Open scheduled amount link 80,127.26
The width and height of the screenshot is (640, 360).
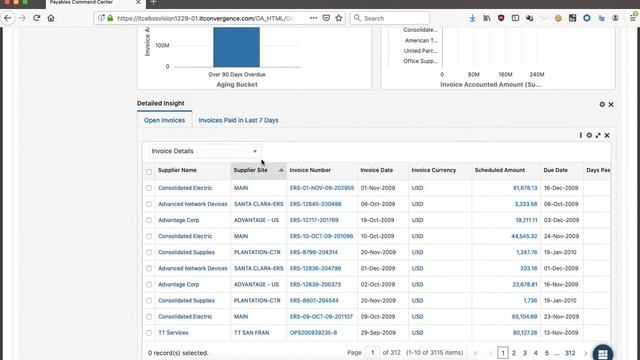[x=525, y=333]
